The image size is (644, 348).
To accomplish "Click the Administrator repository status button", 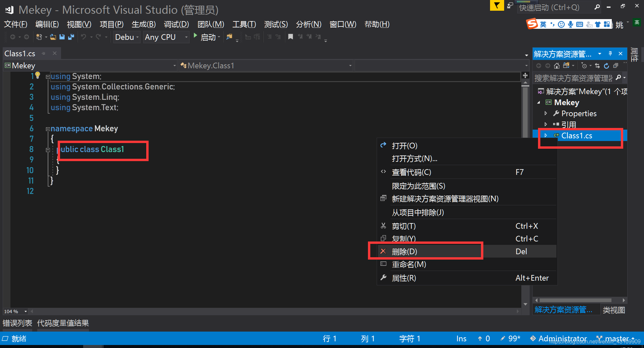I will tap(558, 339).
